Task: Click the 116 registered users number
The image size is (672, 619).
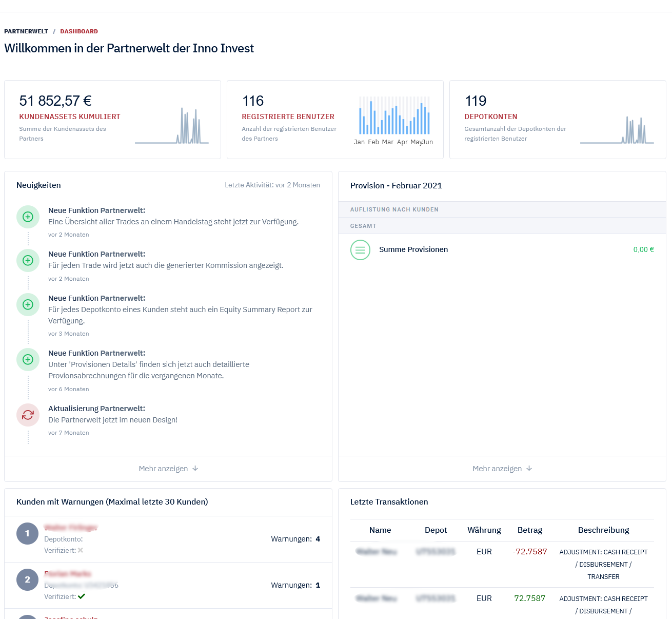Action: pos(253,101)
